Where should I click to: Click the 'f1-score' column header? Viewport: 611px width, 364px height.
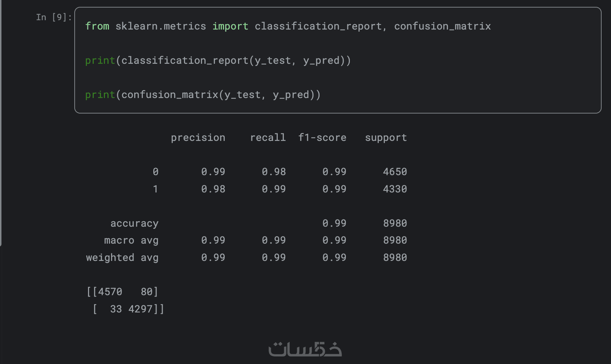[x=322, y=138]
